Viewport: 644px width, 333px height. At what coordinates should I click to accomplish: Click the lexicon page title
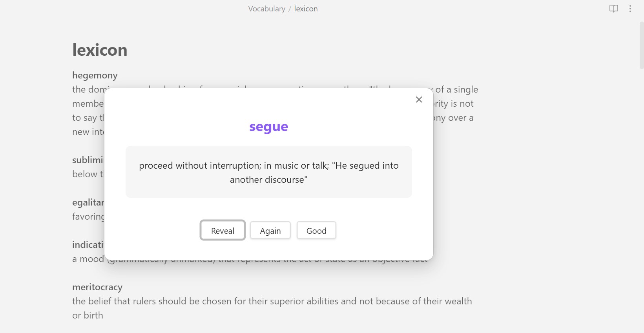[x=100, y=50]
